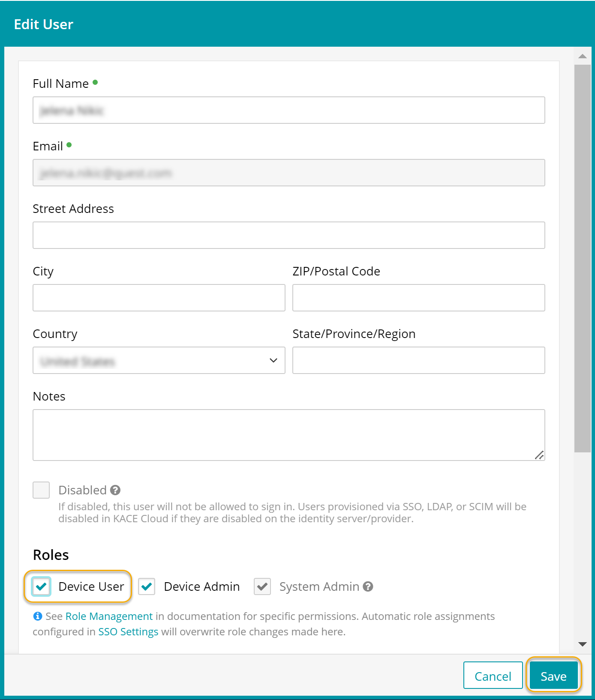Click the scrollbar down arrow

582,644
